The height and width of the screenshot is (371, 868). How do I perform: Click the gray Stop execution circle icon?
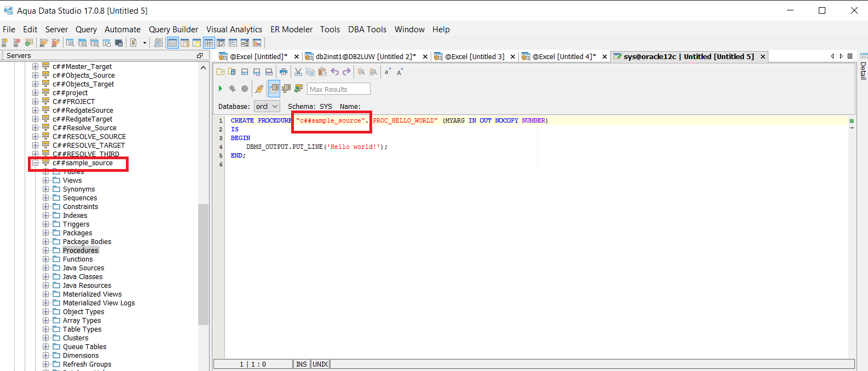[x=245, y=89]
